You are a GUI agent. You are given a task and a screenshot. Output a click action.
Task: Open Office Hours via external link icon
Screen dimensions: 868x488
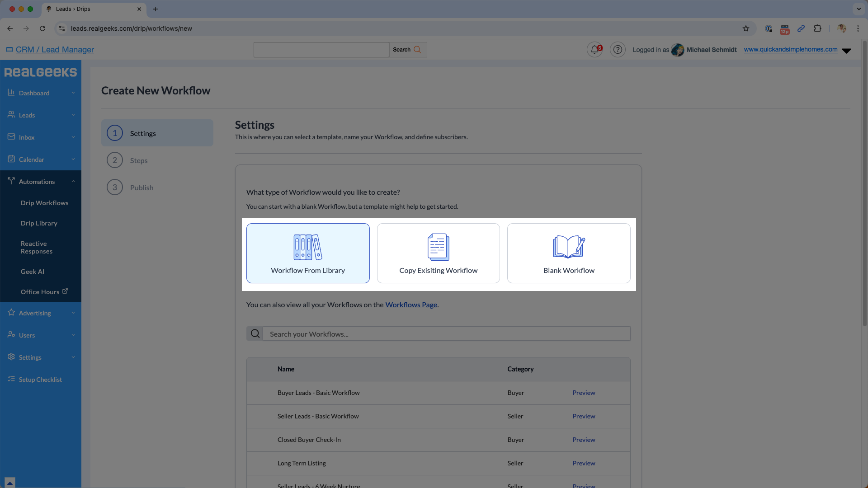coord(66,291)
